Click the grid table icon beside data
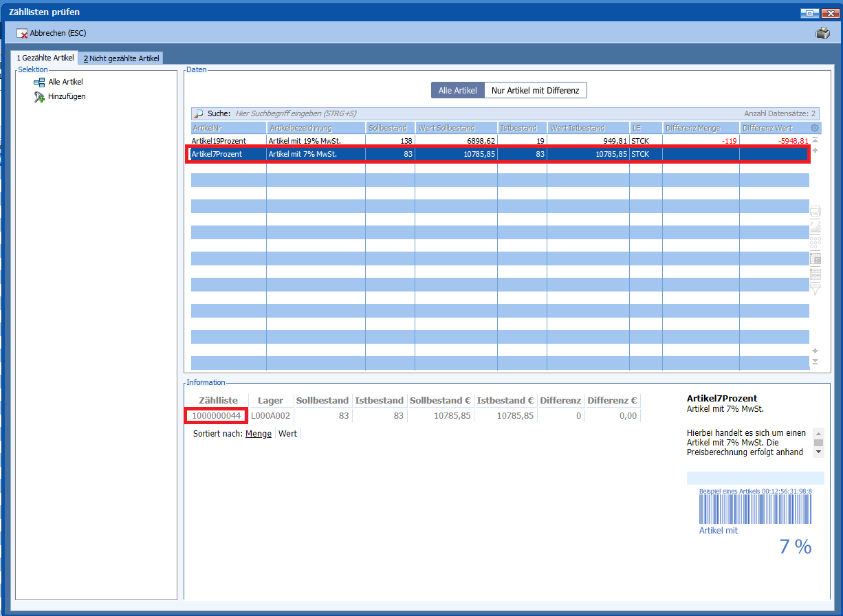 tap(815, 274)
